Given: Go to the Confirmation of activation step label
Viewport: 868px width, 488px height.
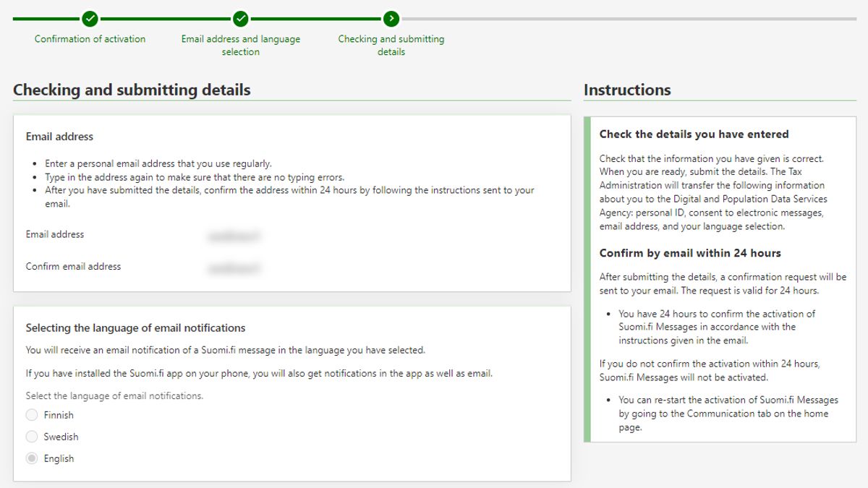Looking at the screenshot, I should pyautogui.click(x=90, y=39).
